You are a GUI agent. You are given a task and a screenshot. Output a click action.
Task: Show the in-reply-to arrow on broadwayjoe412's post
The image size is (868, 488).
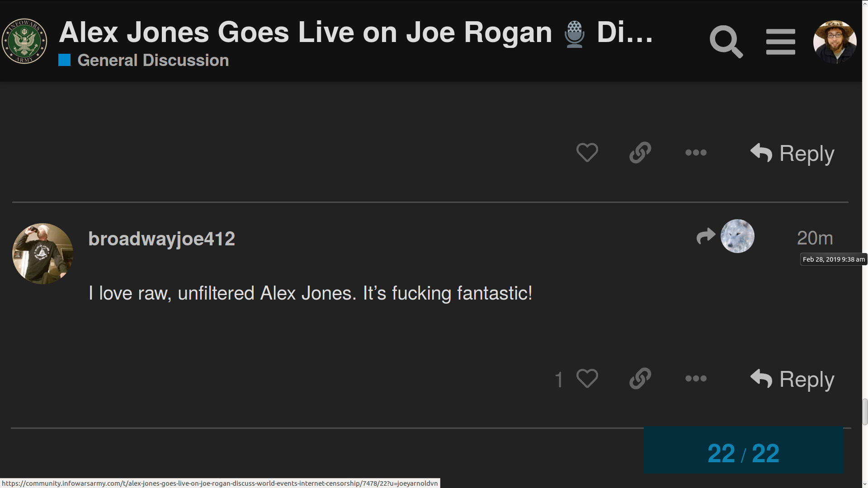pos(706,236)
